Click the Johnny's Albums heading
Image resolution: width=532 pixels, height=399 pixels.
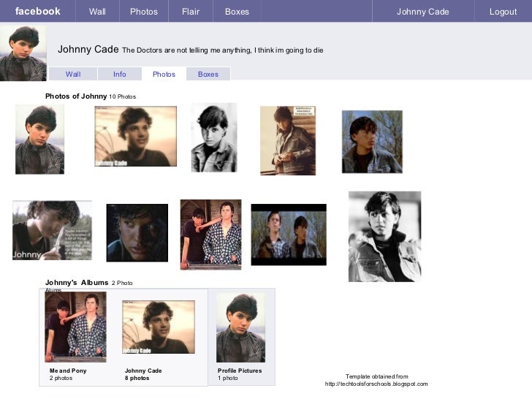coord(77,282)
